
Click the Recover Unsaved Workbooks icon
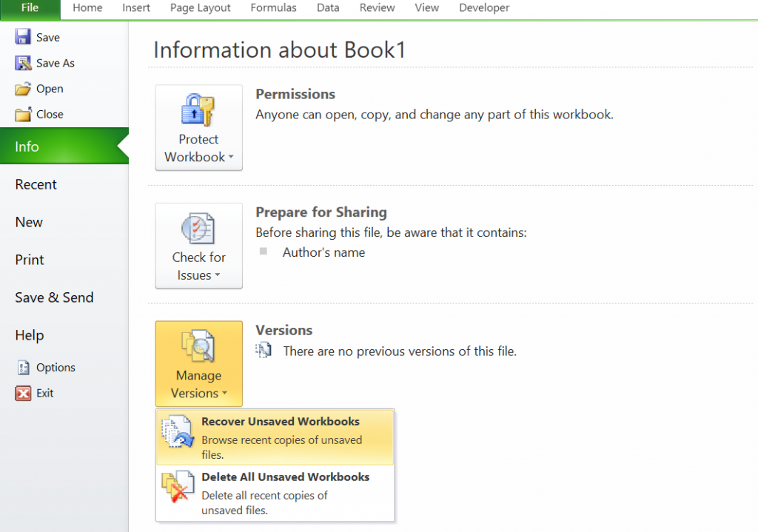pos(178,431)
